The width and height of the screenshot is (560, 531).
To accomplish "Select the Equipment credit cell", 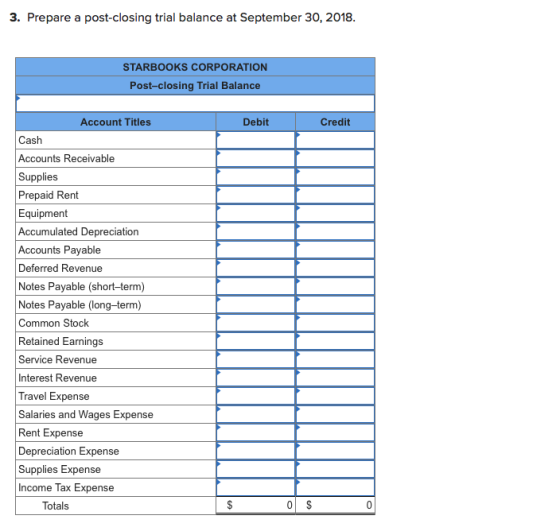I will pos(335,213).
